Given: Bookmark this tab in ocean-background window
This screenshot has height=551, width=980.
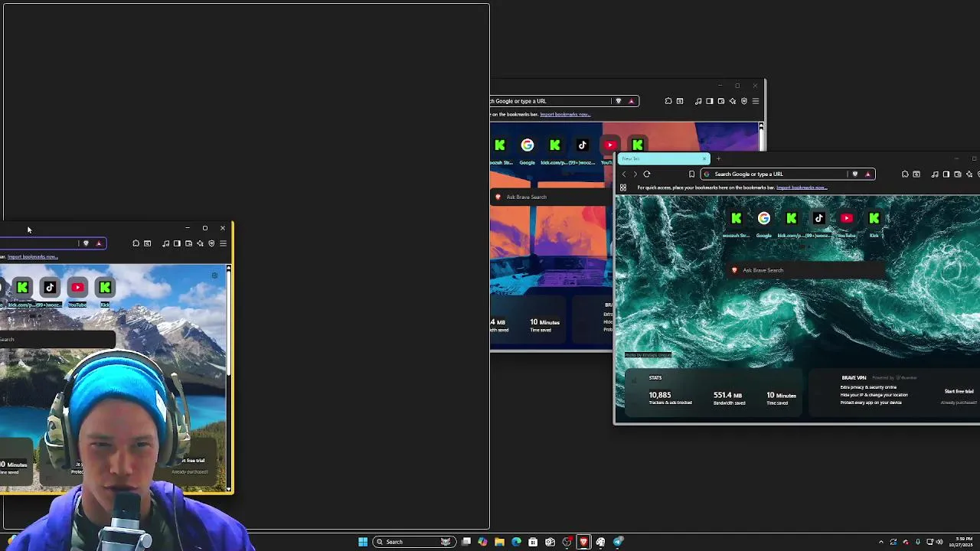Looking at the screenshot, I should [x=691, y=174].
